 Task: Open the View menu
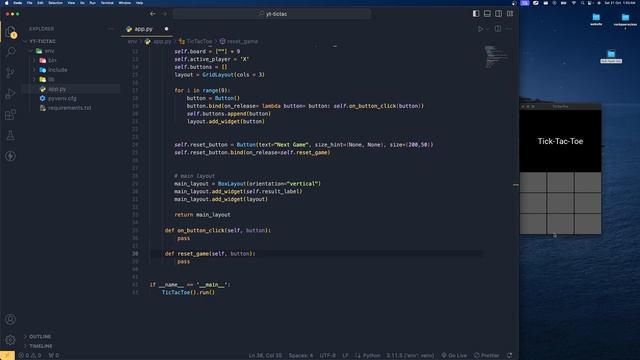pos(71,3)
